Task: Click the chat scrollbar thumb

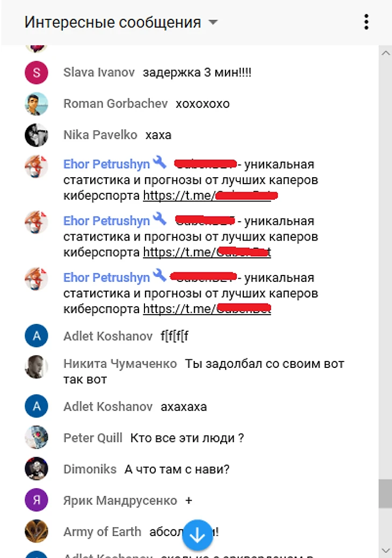Action: 386,493
